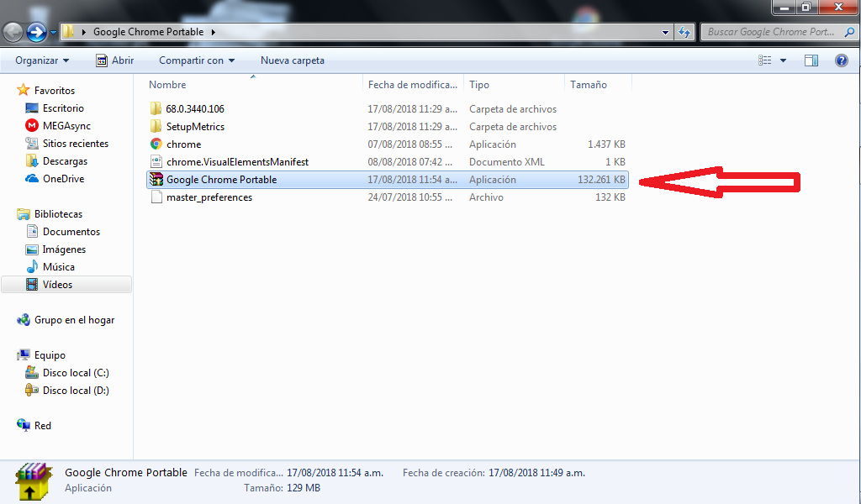Sort by Fecha de modificación column header
Screen dimensions: 861x504
[413, 85]
